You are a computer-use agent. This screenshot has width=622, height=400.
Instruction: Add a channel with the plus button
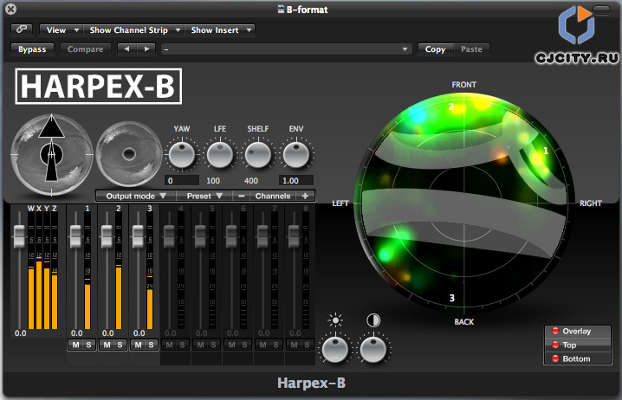305,196
